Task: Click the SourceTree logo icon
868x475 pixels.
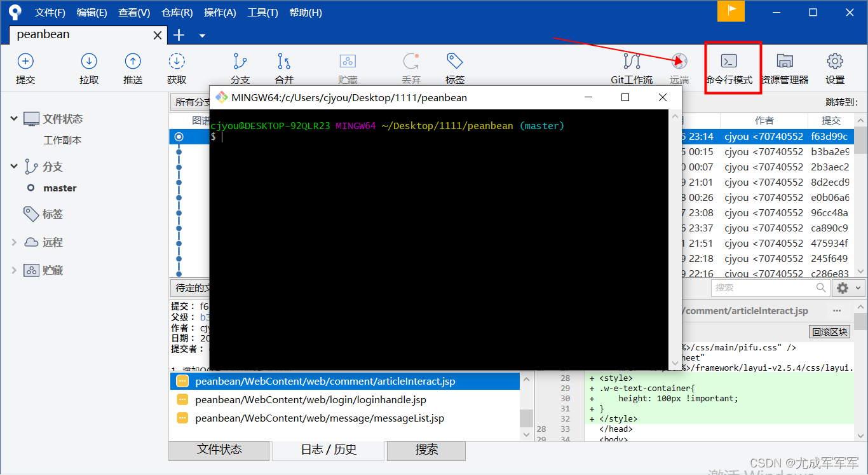Action: (x=15, y=12)
